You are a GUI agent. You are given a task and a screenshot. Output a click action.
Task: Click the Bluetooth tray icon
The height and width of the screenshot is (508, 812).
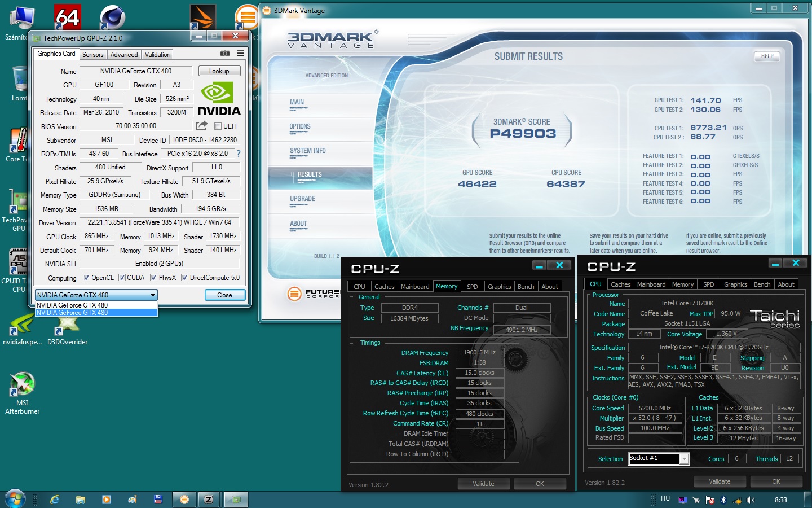[x=723, y=500]
